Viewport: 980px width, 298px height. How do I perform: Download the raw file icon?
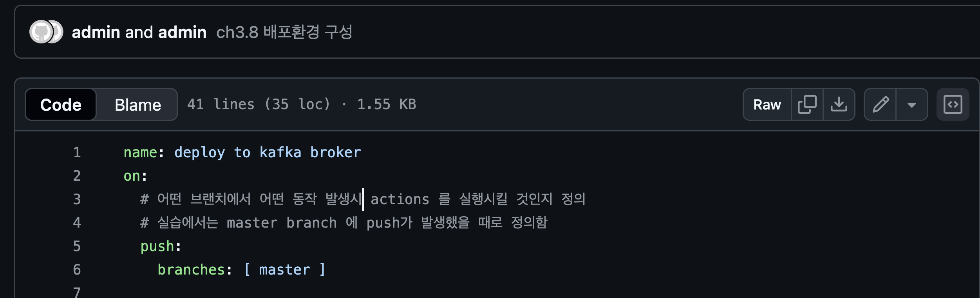pos(839,104)
